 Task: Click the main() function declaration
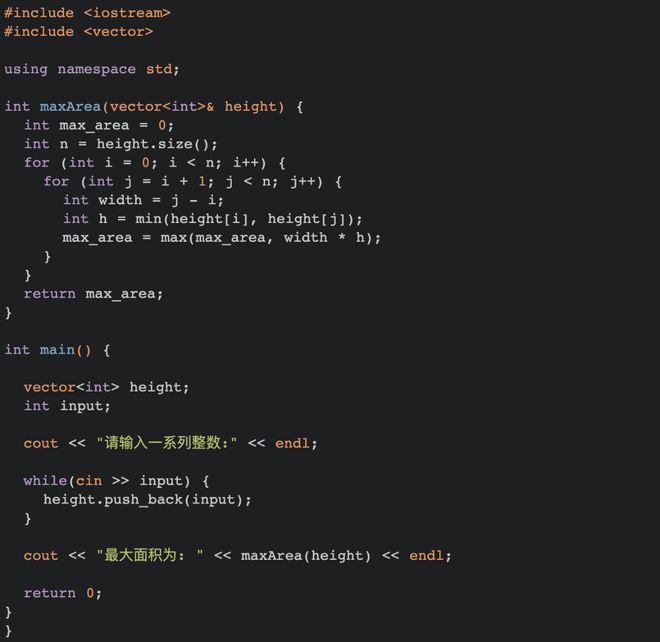(x=58, y=350)
